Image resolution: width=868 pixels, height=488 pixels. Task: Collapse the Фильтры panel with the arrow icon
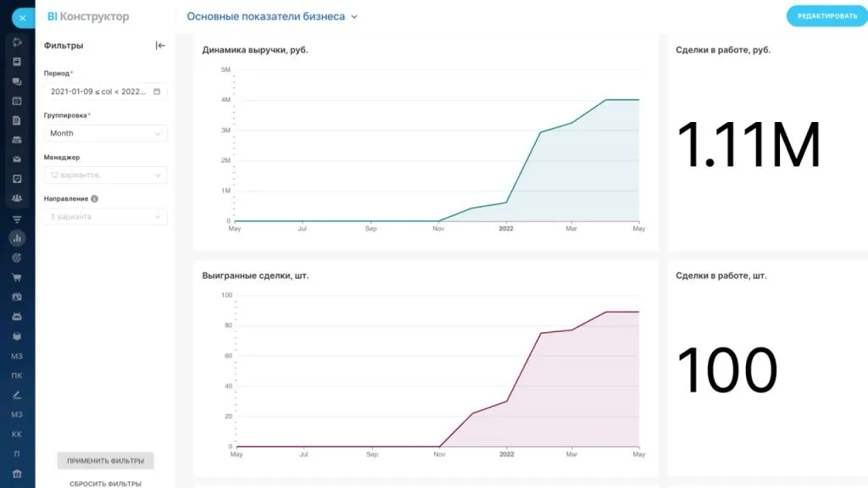pos(160,46)
